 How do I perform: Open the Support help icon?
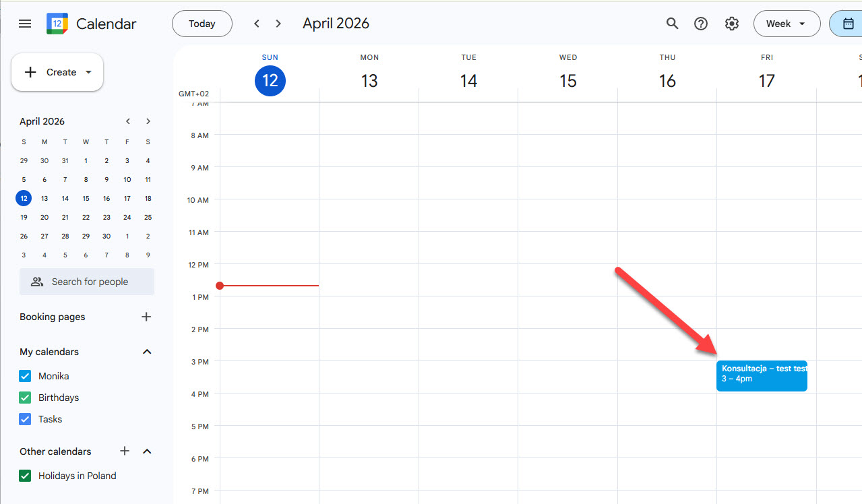[701, 24]
